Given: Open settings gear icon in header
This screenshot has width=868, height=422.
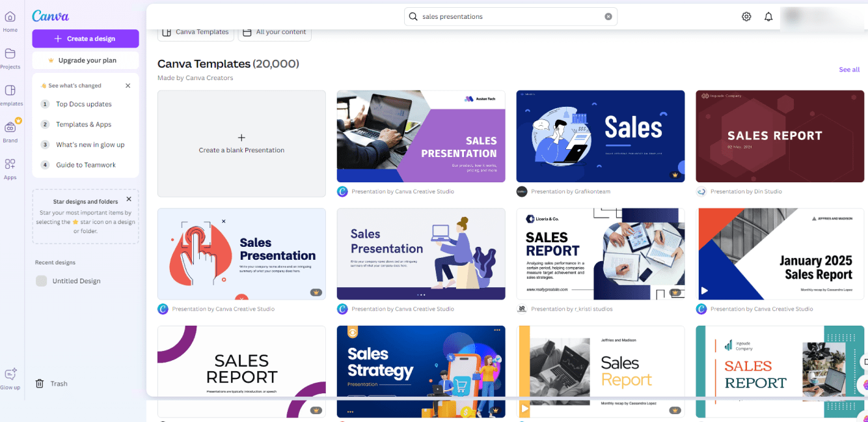Looking at the screenshot, I should tap(746, 16).
